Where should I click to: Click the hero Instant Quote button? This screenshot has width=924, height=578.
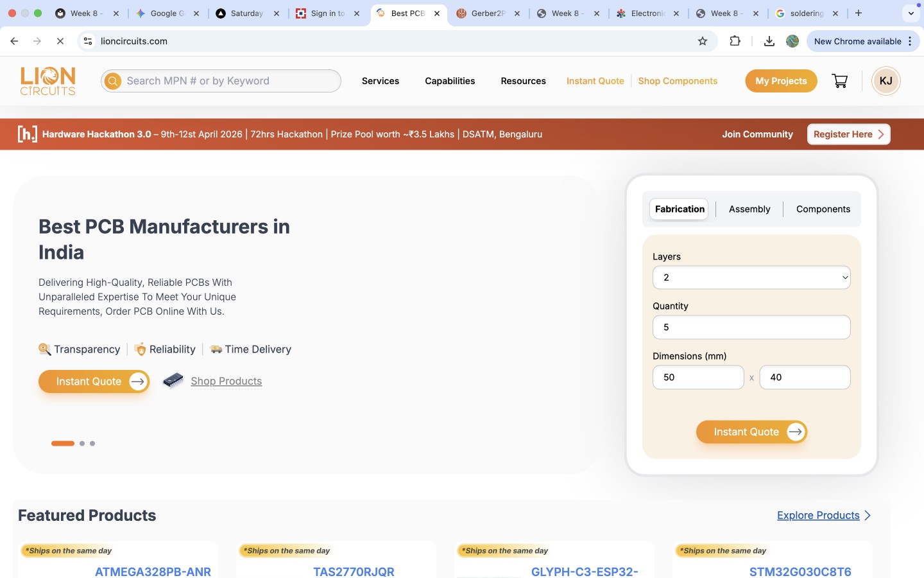coord(94,381)
